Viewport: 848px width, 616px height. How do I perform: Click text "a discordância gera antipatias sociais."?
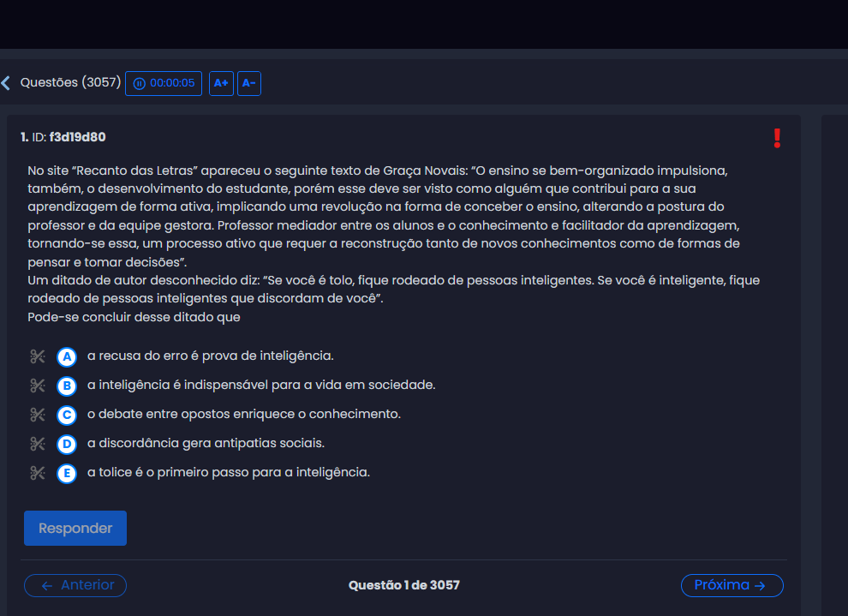(206, 444)
